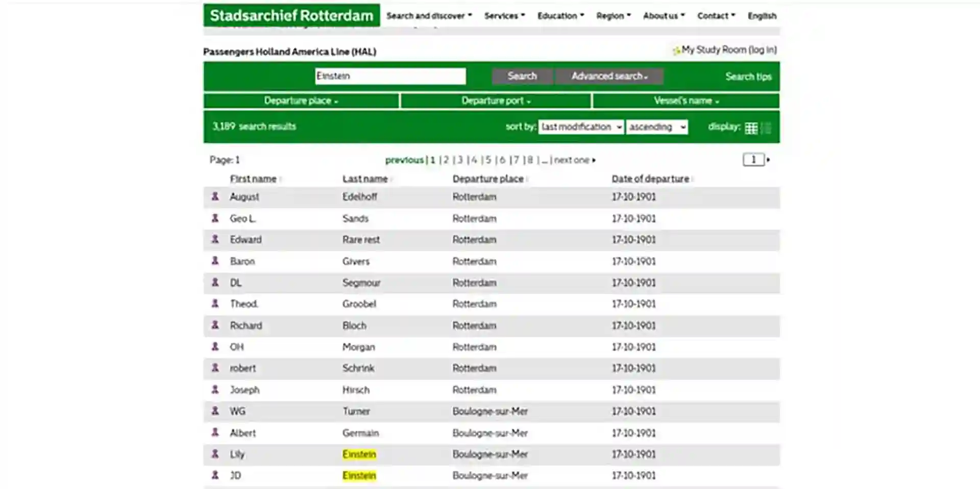Open the sort by last modification dropdown

point(581,127)
